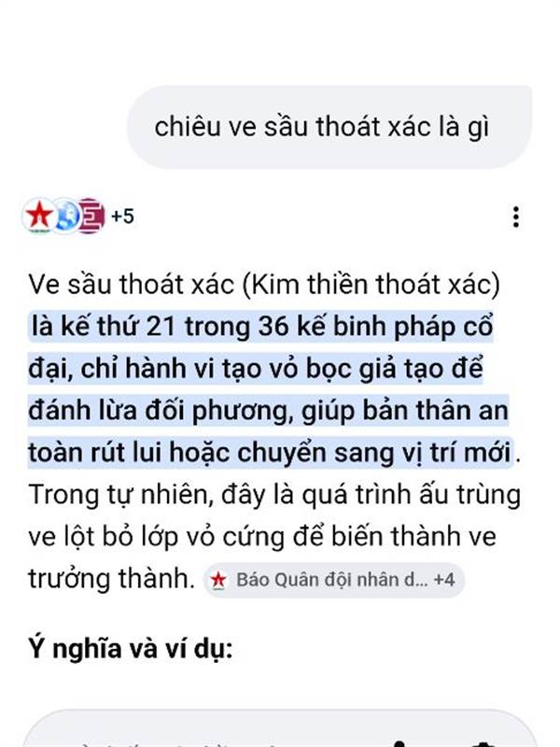Tap the blue globe source icon
Image resolution: width=560 pixels, height=747 pixels.
(x=65, y=217)
